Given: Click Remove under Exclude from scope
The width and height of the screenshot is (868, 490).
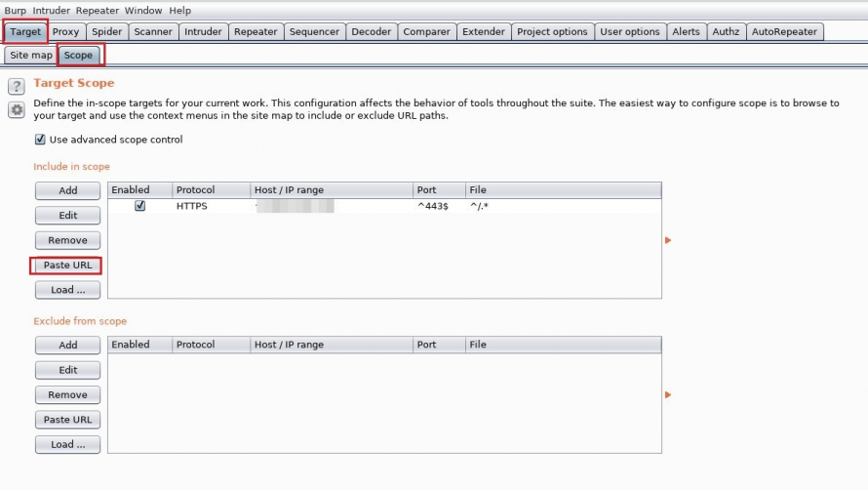Looking at the screenshot, I should (67, 394).
